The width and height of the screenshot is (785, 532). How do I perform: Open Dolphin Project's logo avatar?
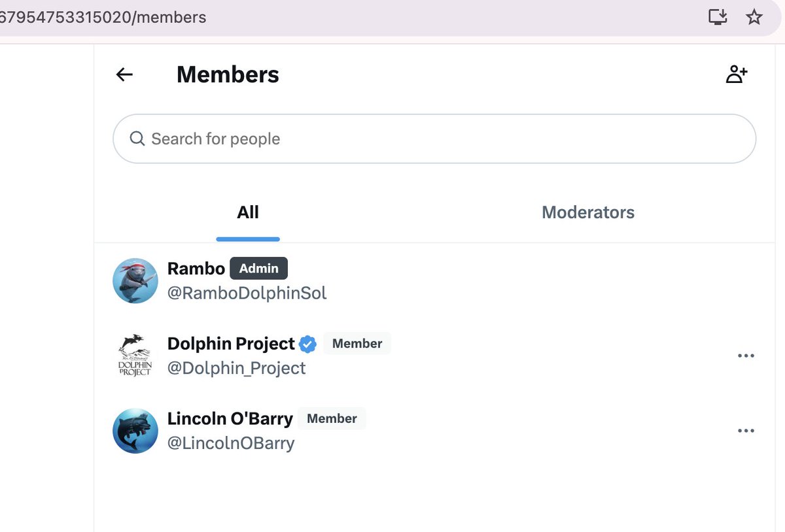(x=135, y=356)
